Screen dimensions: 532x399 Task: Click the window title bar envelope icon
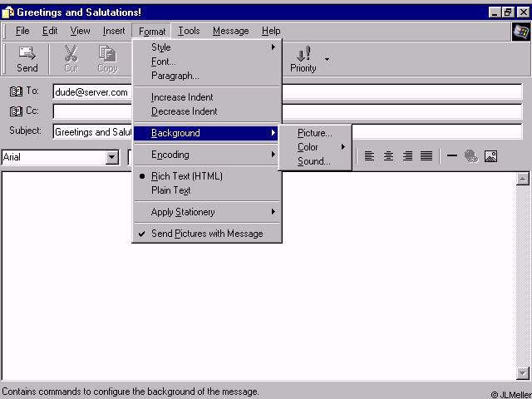point(7,12)
